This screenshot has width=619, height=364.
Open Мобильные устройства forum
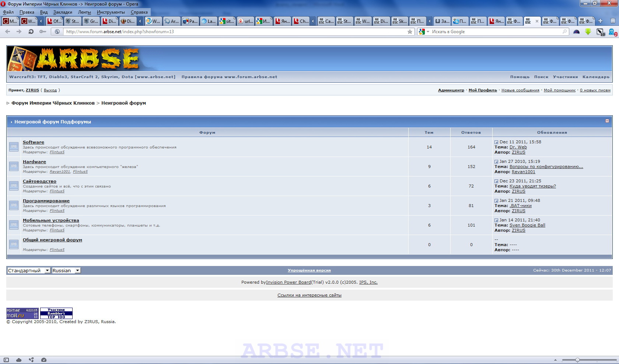pos(51,220)
